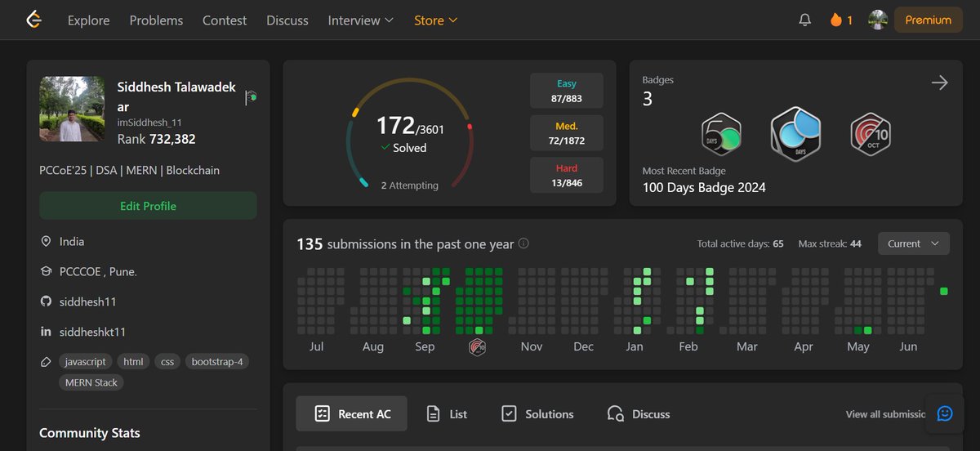Click the lone green heatmap square in June
Screen dimensions: 980x451
point(944,291)
